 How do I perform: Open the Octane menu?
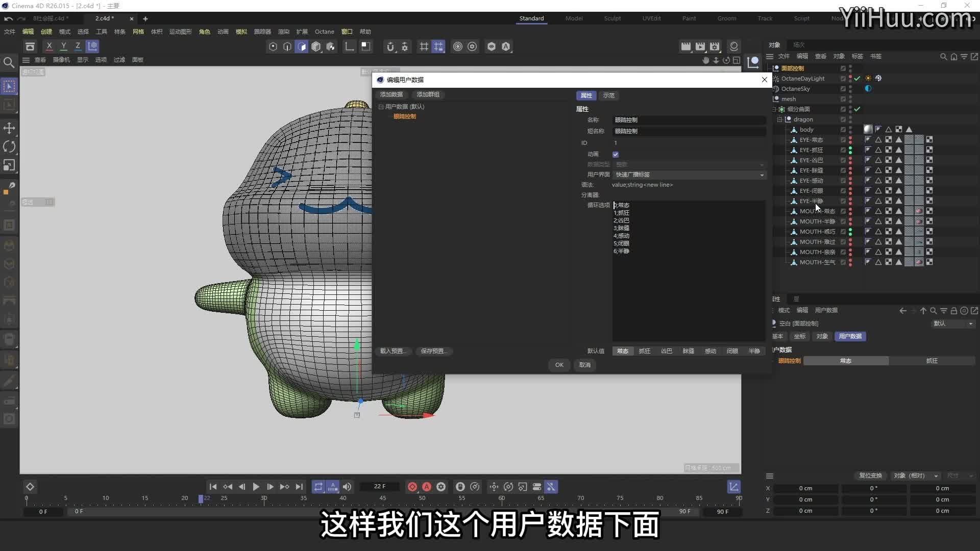[x=324, y=32]
